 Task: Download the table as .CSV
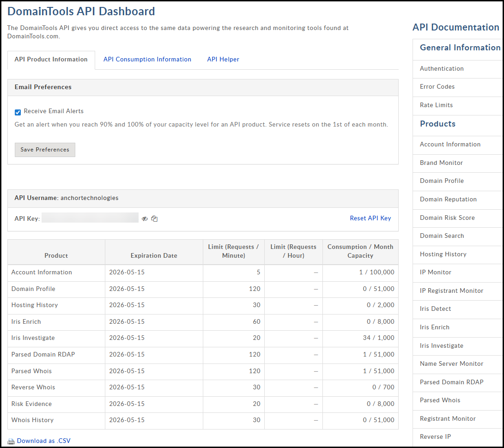pos(43,441)
